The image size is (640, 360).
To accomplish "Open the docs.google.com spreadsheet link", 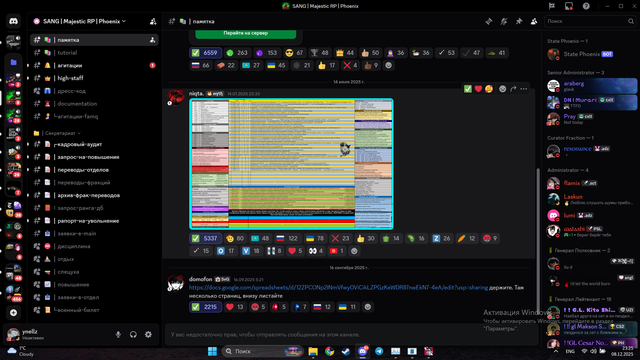I will pos(338,288).
